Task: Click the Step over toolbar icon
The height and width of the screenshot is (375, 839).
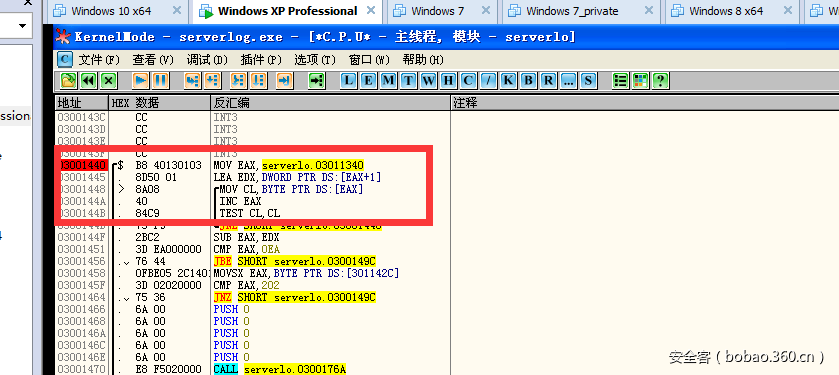Action: [x=212, y=81]
